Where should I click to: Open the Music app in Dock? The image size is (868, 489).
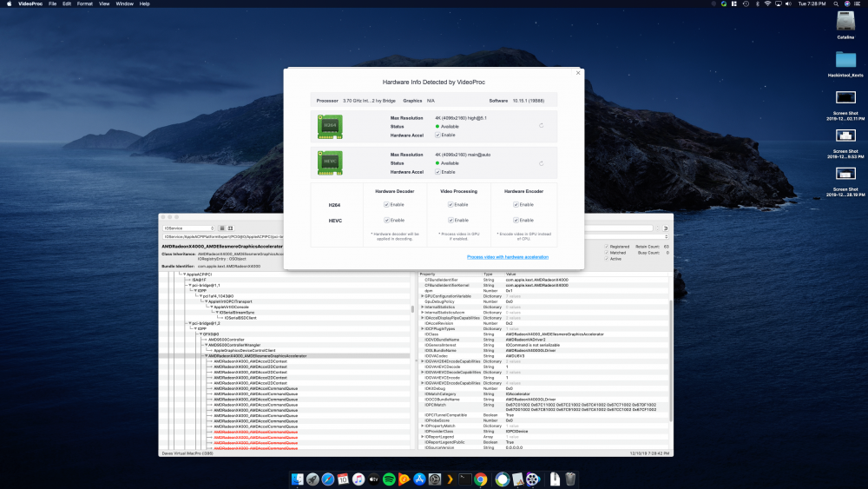[x=358, y=479]
